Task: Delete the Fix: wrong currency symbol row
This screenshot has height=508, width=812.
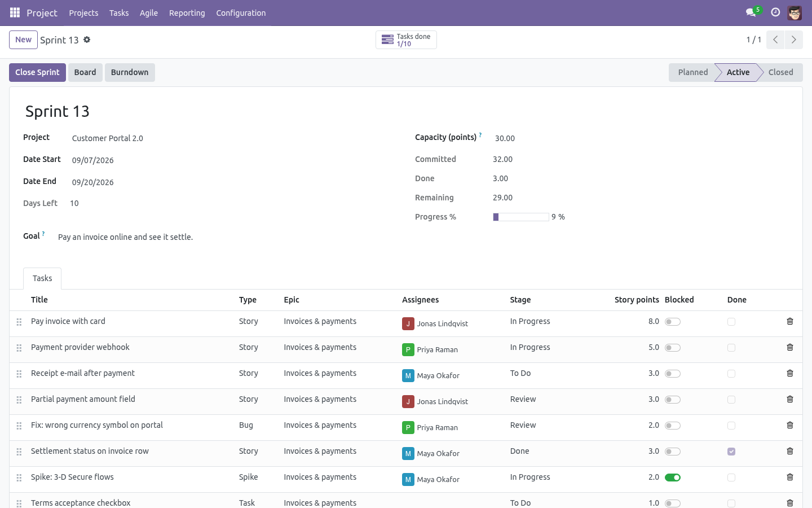Action: 790,425
